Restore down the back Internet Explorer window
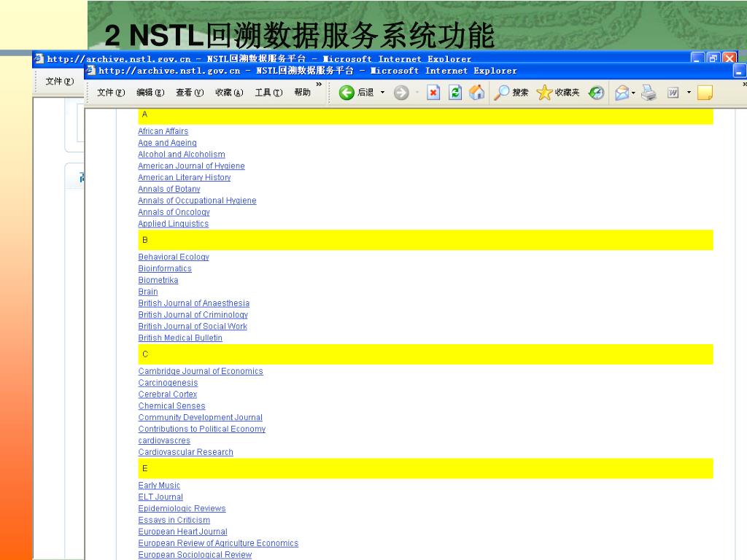The width and height of the screenshot is (747, 560). coord(713,58)
